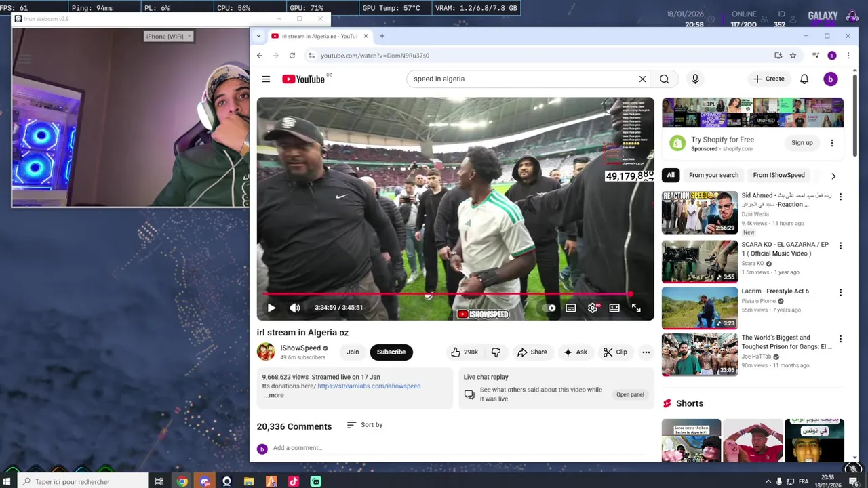Screen dimensions: 868x488
Task: Show more filter chips with the right arrow
Action: [x=833, y=176]
